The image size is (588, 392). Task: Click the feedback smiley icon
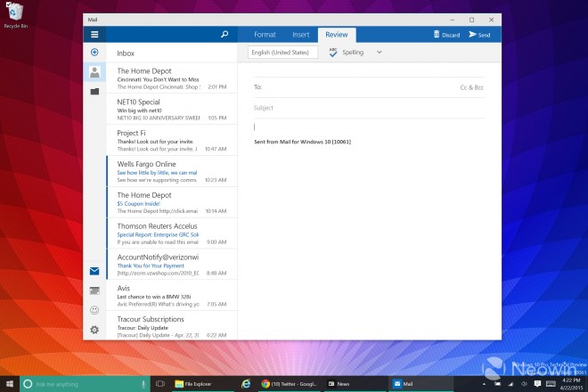94,310
